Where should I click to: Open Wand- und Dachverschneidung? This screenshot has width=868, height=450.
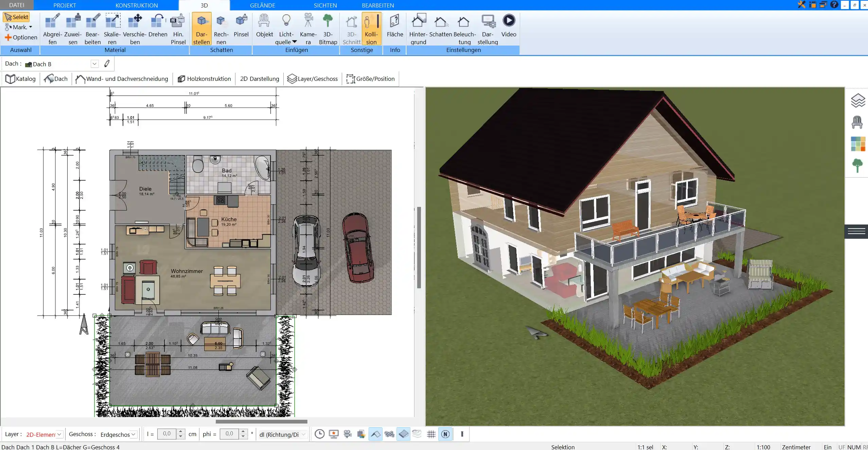(122, 79)
